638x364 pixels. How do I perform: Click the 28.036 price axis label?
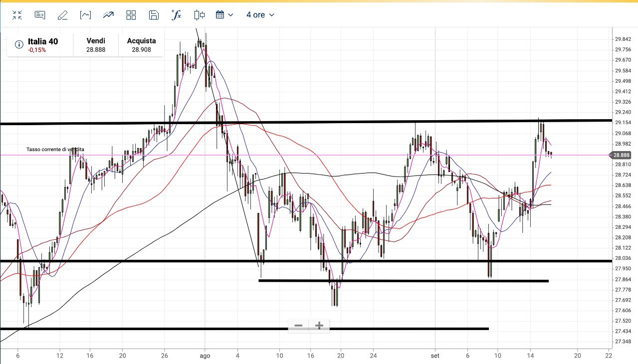pos(623,258)
